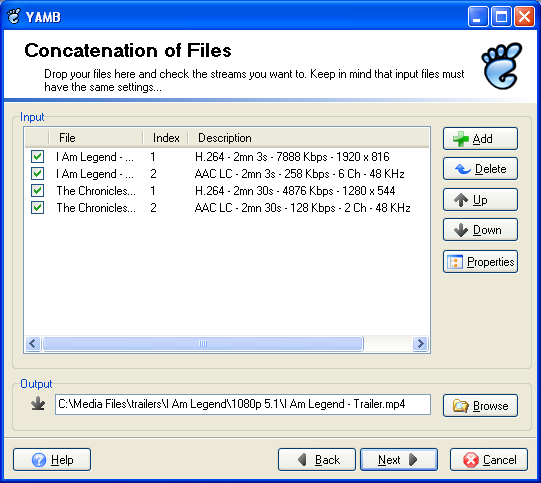Click the blue question mark Help icon

[x=39, y=460]
